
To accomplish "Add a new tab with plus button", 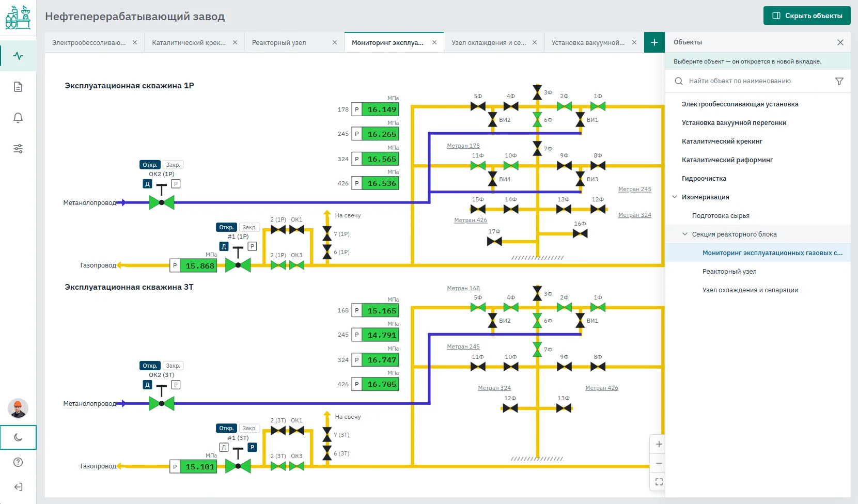I will coord(654,42).
